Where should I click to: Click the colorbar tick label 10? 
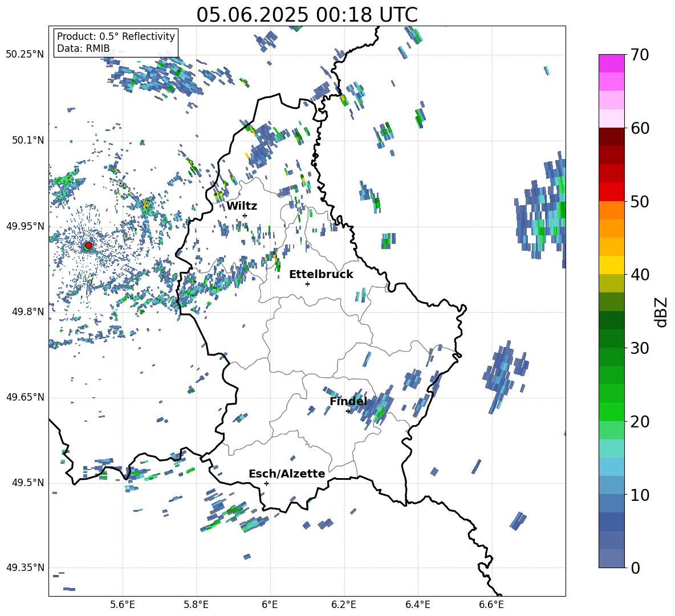click(x=640, y=495)
